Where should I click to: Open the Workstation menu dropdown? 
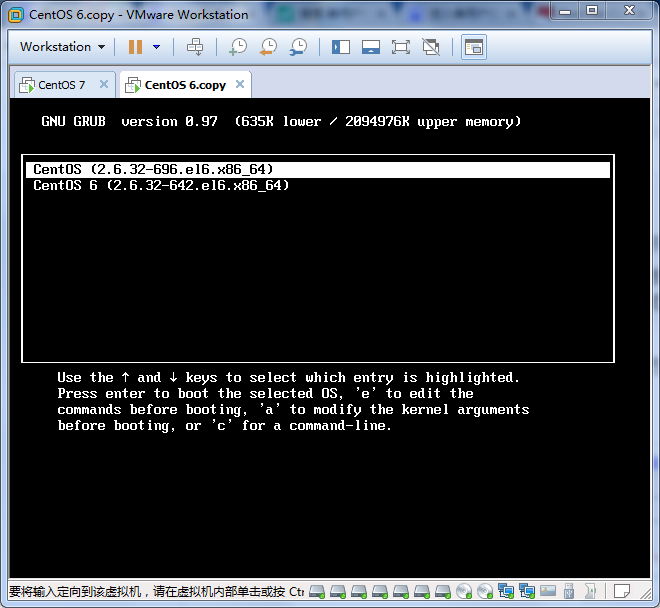(x=62, y=47)
